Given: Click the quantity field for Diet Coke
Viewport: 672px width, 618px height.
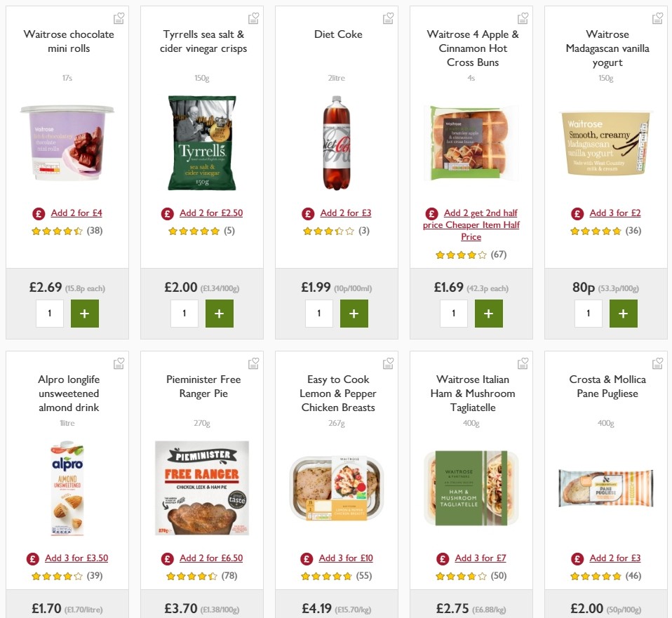Looking at the screenshot, I should point(319,314).
